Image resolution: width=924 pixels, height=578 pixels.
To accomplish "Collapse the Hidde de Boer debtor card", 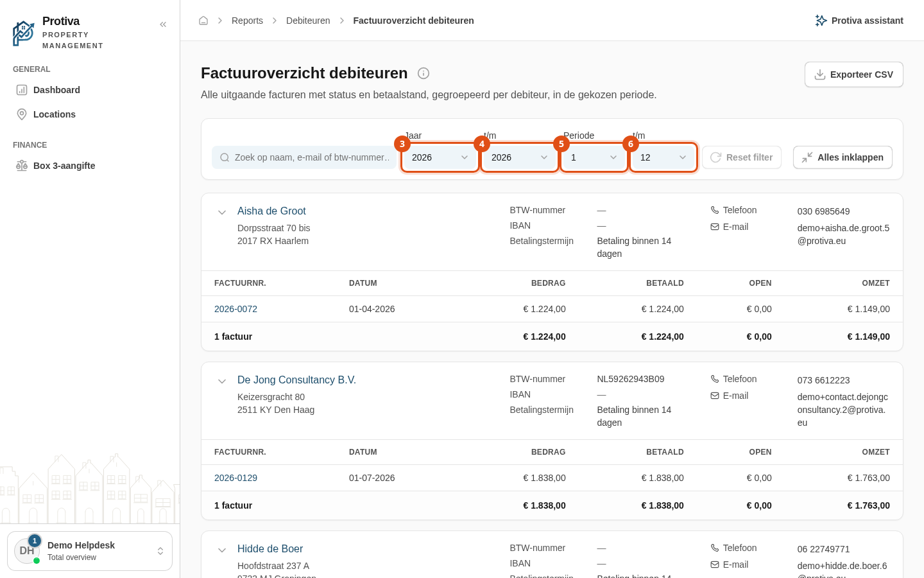I will pyautogui.click(x=222, y=550).
